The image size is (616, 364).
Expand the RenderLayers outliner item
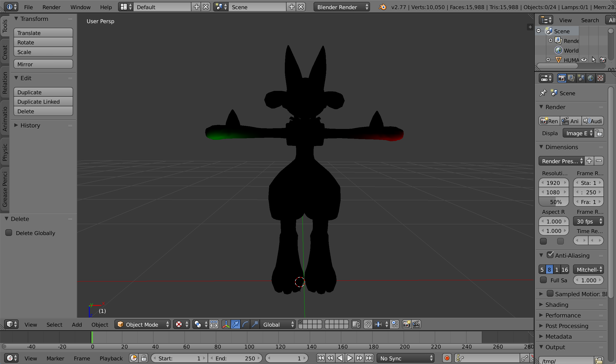550,40
